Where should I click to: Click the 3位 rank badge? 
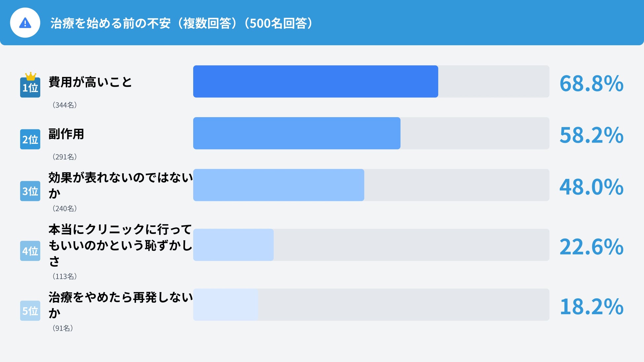[30, 191]
